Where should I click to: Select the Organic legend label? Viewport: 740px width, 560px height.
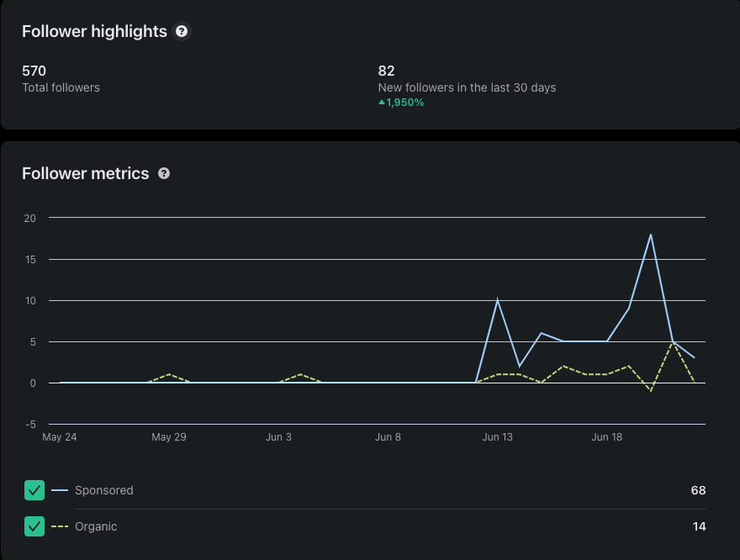(96, 526)
